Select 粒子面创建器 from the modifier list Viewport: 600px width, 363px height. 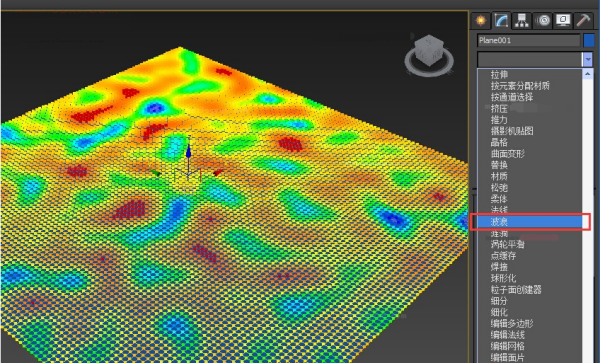tap(516, 290)
